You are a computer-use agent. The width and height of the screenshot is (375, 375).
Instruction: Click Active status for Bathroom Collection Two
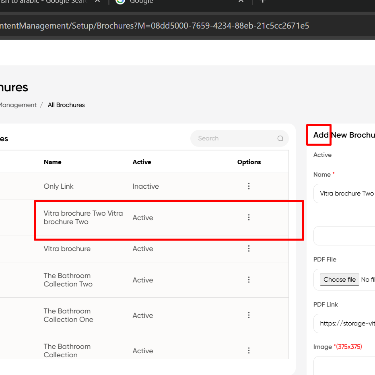[x=143, y=280]
